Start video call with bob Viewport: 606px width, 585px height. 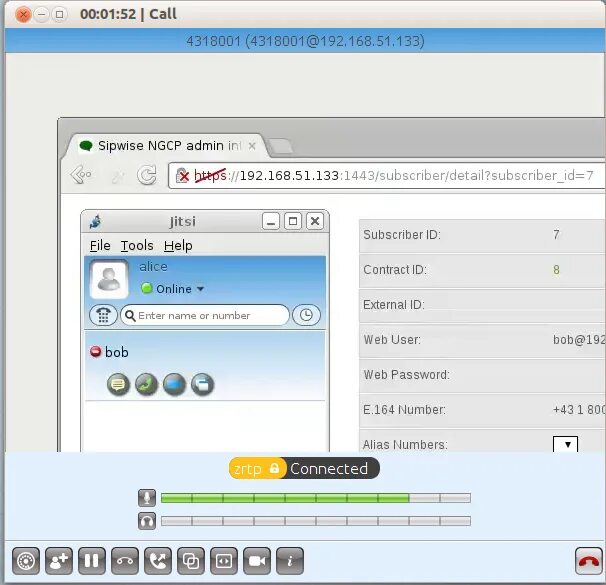click(174, 384)
